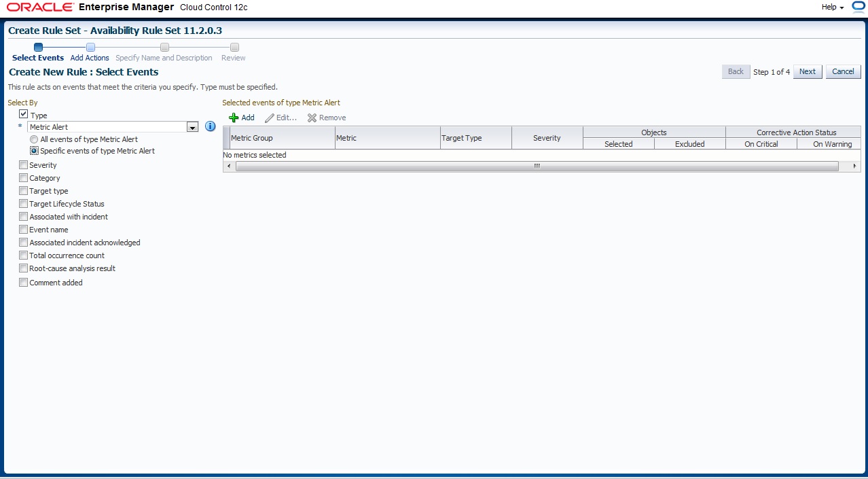
Task: Click the Oracle ring icon at top right
Action: point(858,7)
